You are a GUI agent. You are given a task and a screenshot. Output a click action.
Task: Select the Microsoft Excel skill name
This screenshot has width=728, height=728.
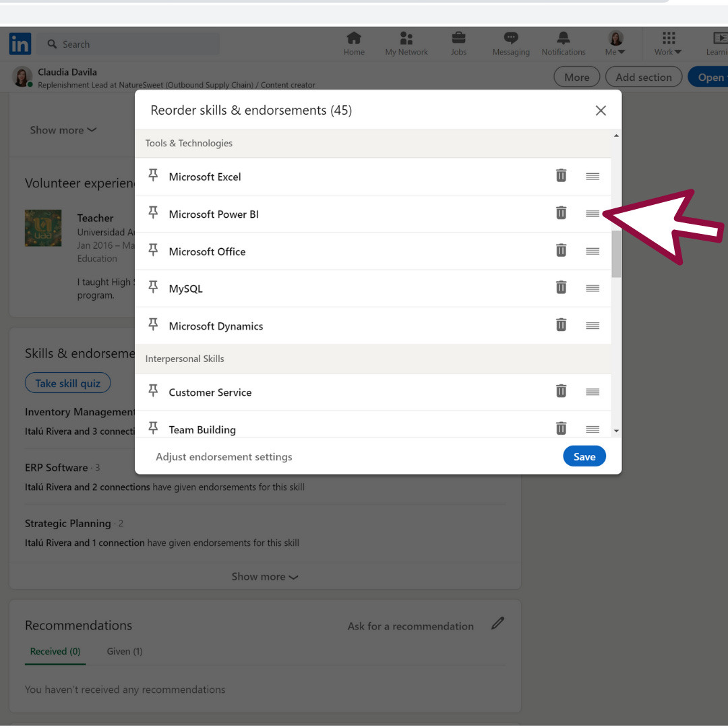click(x=205, y=177)
